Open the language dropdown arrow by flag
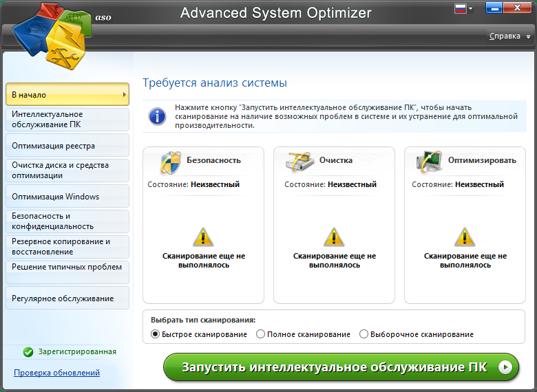 (470, 8)
